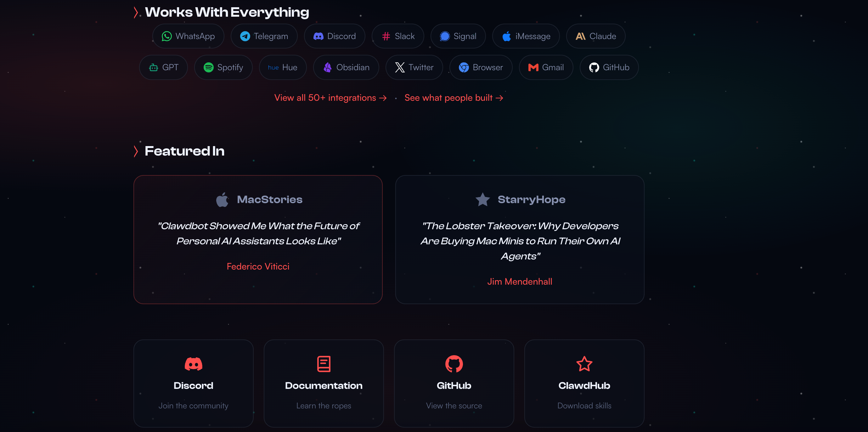The width and height of the screenshot is (868, 432).
Task: Open the Obsidian crystal icon
Action: click(327, 67)
